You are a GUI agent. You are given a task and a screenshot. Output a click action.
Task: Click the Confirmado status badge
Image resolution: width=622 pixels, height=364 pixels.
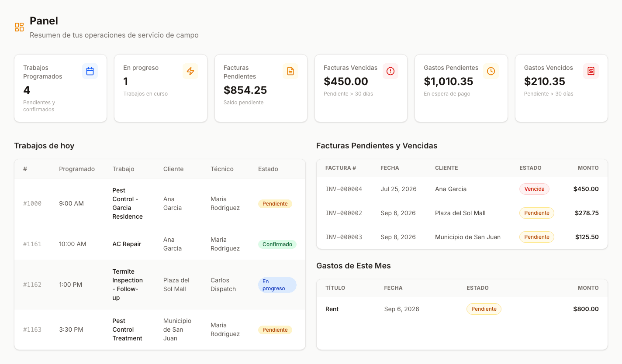click(x=277, y=244)
